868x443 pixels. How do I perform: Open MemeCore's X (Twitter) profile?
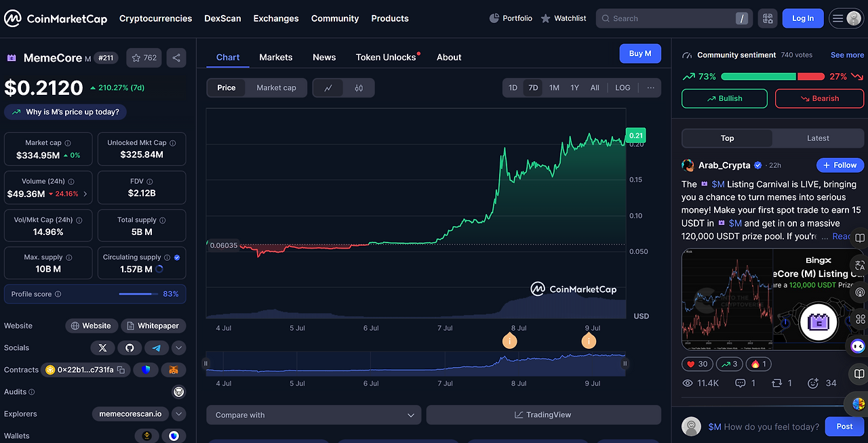coord(102,347)
